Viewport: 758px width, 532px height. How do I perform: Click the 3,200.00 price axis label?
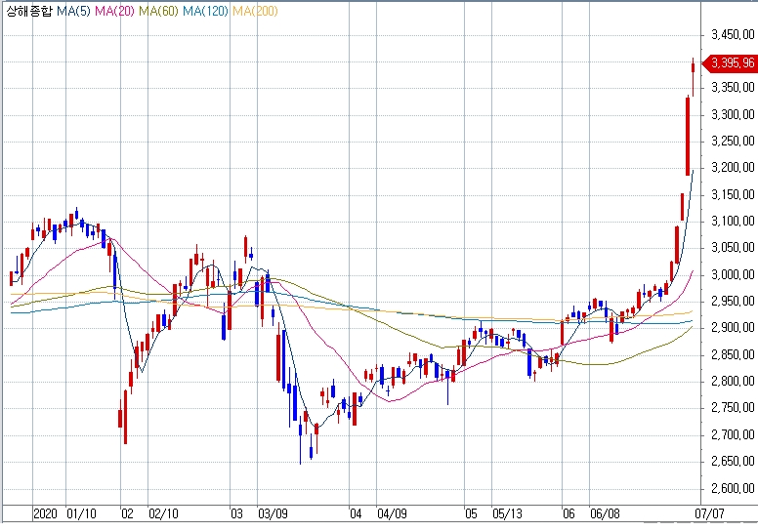click(733, 168)
